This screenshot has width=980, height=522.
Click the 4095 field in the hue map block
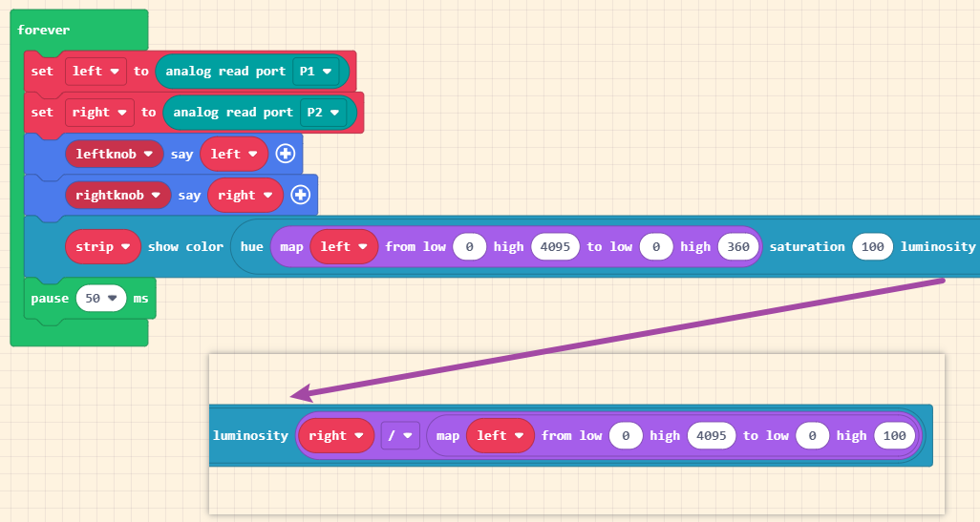coord(555,246)
